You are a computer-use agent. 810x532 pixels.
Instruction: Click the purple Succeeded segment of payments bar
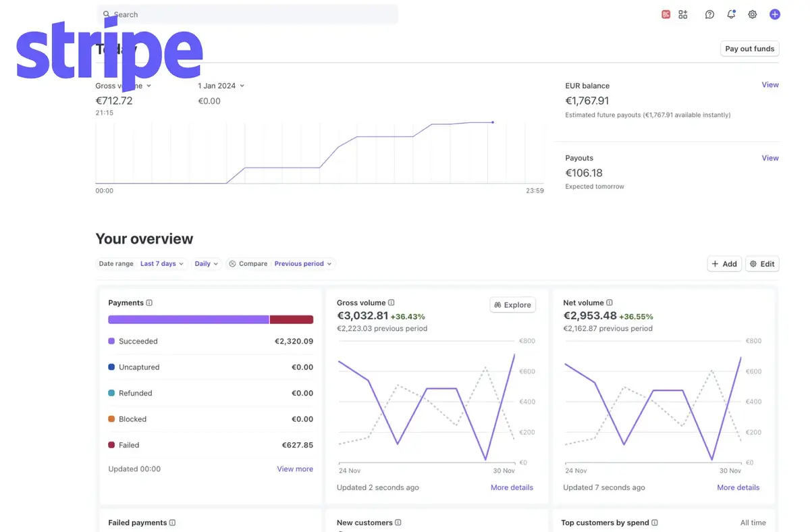coord(188,319)
